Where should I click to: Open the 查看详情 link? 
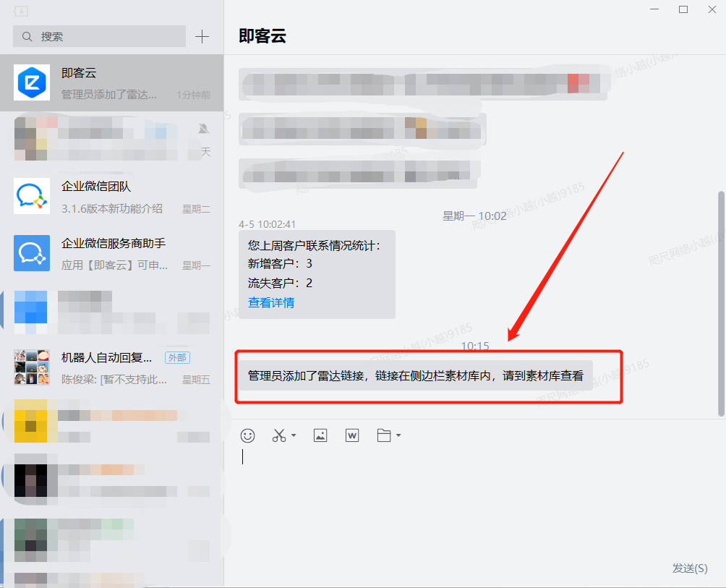[x=271, y=303]
